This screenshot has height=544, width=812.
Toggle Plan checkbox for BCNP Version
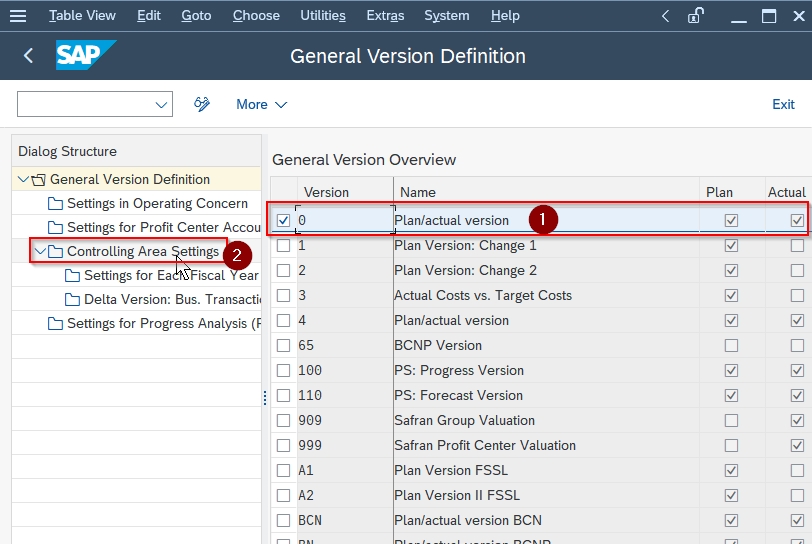click(731, 345)
